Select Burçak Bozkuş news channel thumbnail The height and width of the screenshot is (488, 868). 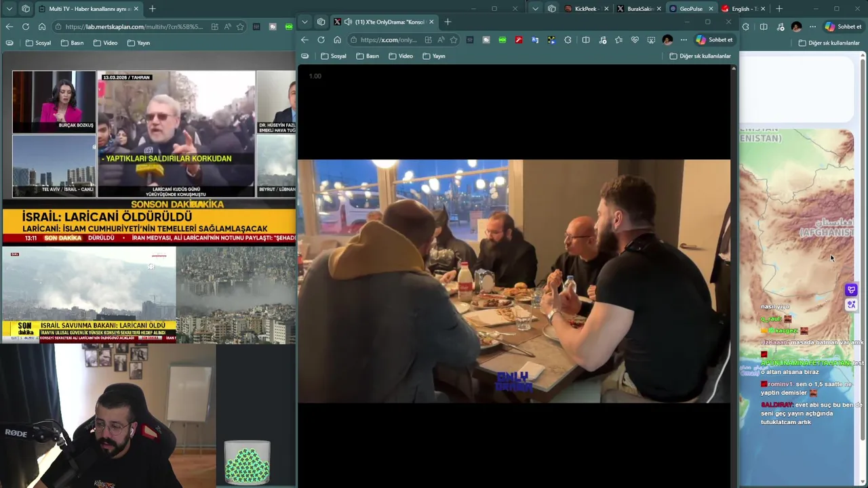click(54, 102)
